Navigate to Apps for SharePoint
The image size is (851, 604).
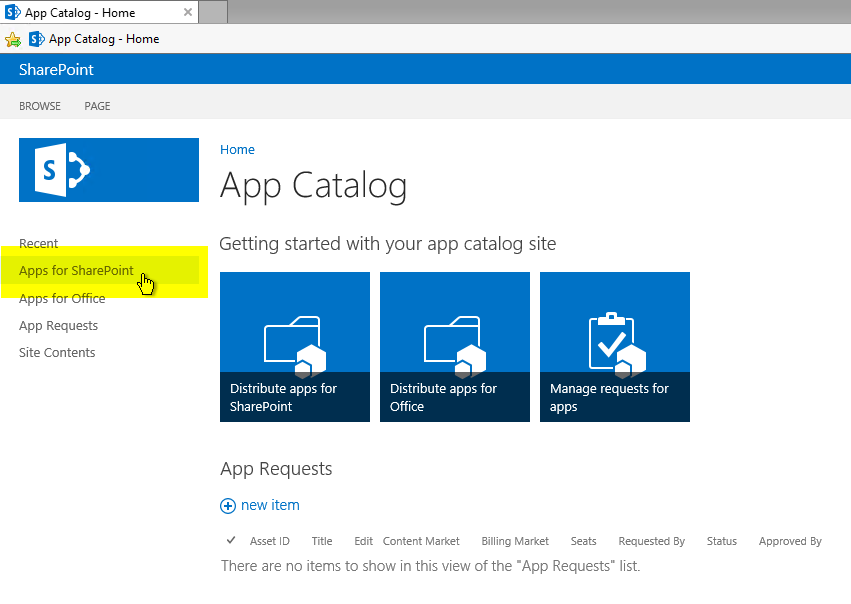(x=76, y=271)
